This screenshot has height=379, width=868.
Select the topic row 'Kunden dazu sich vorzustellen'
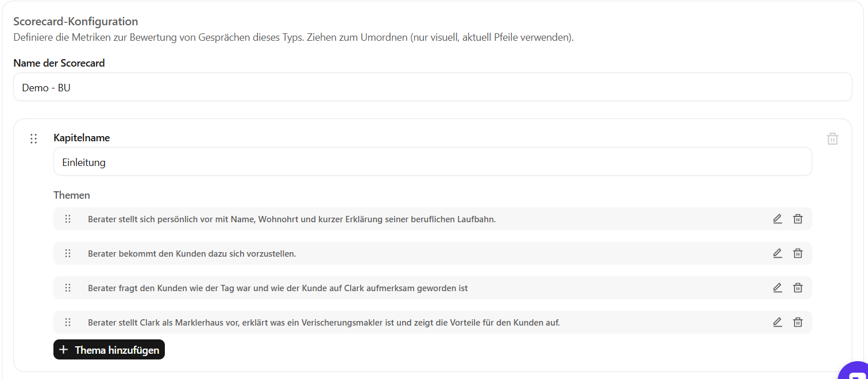(192, 254)
